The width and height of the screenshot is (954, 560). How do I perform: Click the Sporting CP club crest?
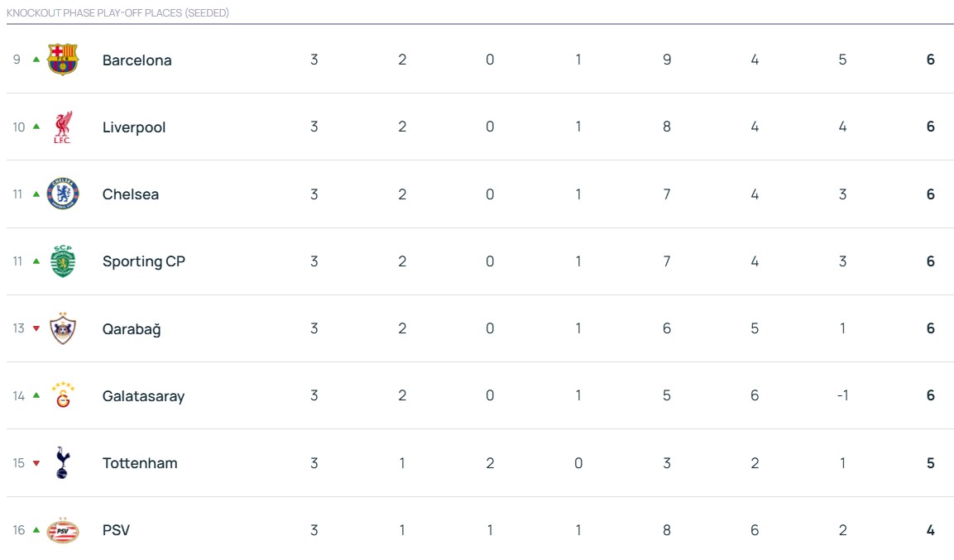tap(63, 261)
